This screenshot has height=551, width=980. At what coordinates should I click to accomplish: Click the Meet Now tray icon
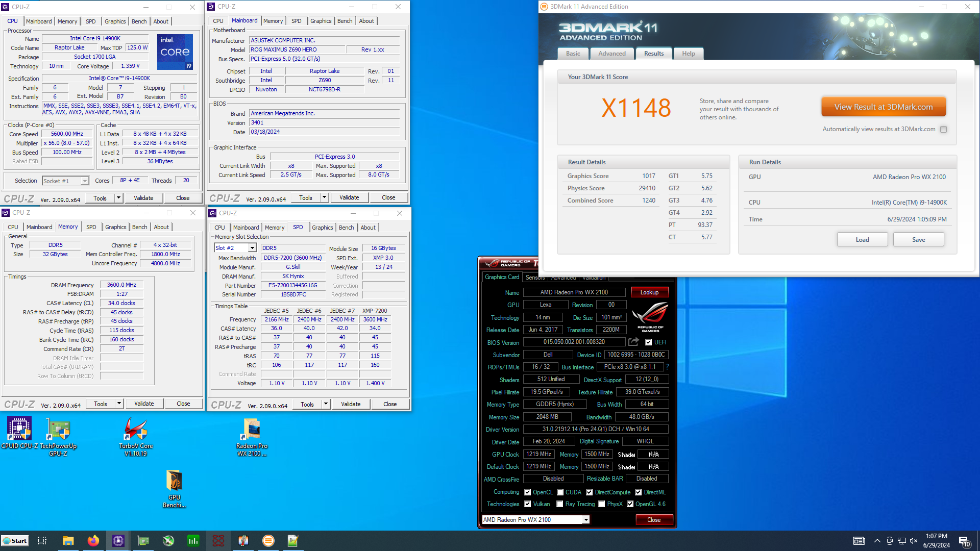pos(890,541)
